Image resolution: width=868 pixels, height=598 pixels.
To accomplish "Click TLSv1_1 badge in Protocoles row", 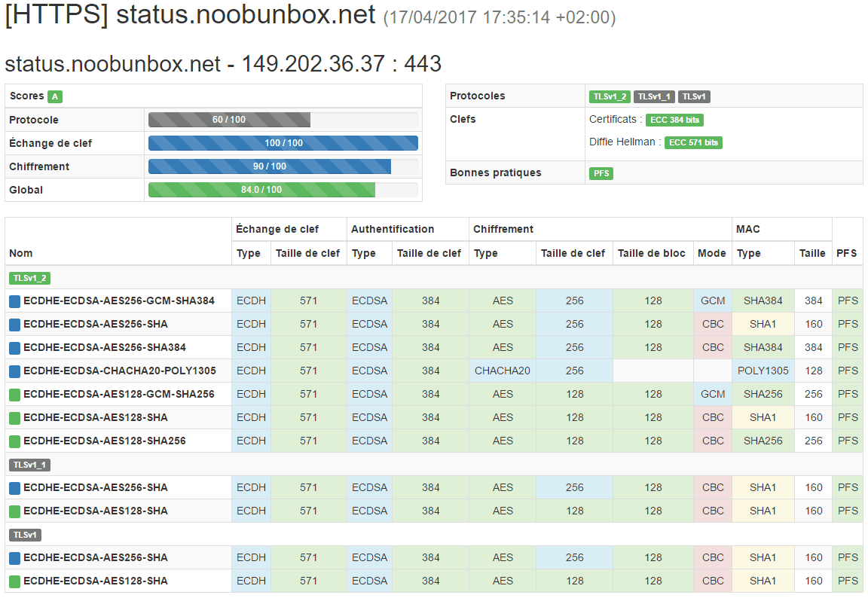I will click(654, 96).
